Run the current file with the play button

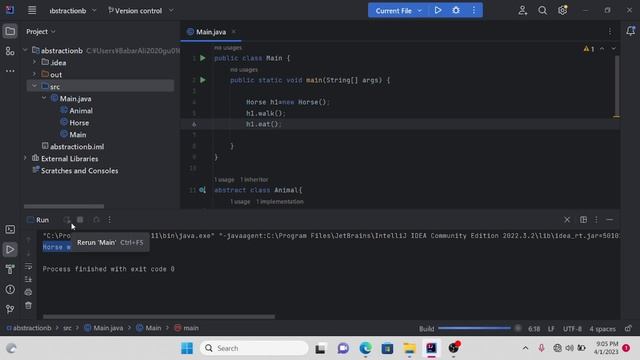[x=438, y=10]
